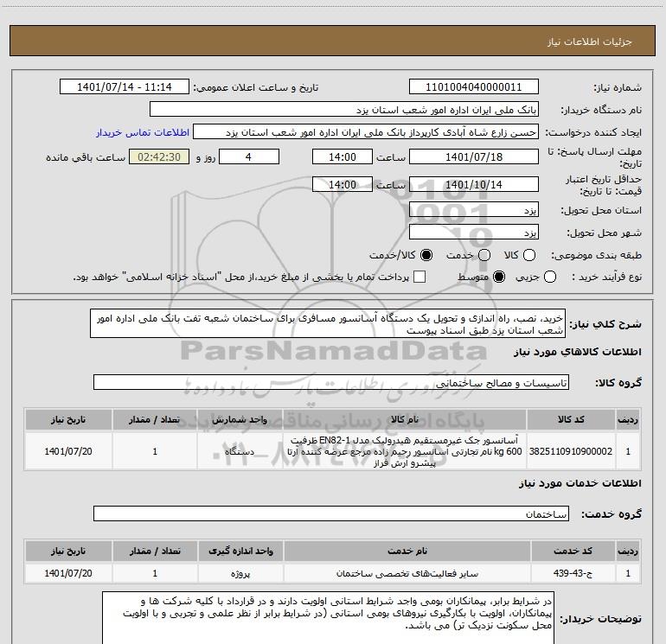Click the buyer organization name field
The height and width of the screenshot is (644, 666).
click(x=344, y=110)
